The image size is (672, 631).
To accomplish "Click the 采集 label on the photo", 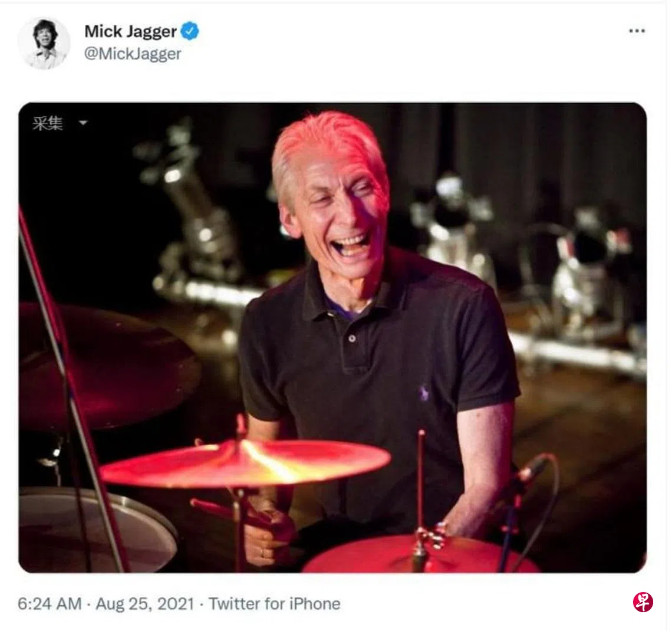I will [47, 123].
